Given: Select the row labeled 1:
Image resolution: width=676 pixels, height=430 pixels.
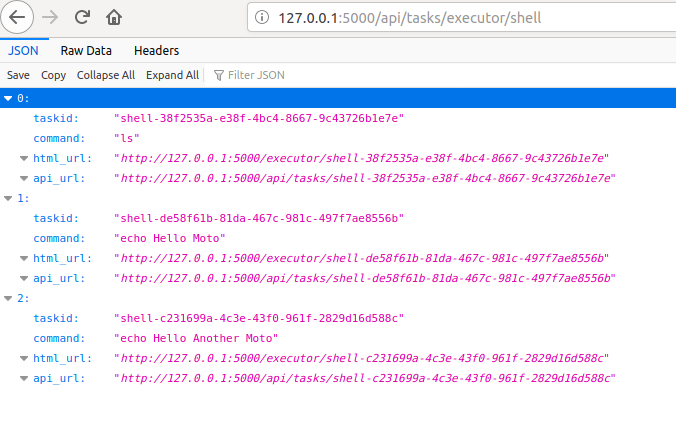Looking at the screenshot, I should pos(338,198).
